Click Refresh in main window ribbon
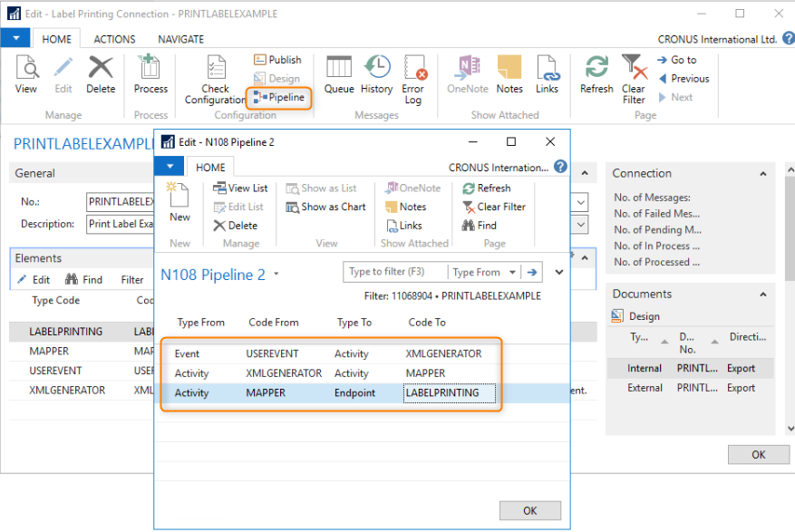The image size is (795, 532). pos(596,74)
